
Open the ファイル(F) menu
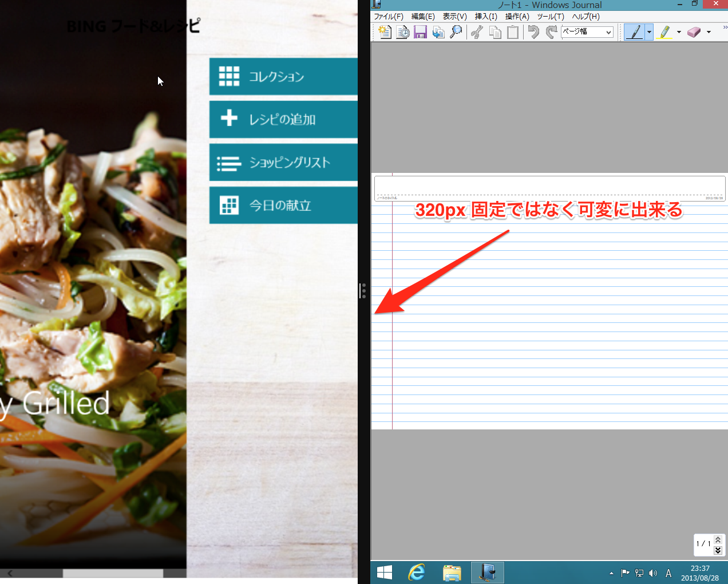pos(389,17)
